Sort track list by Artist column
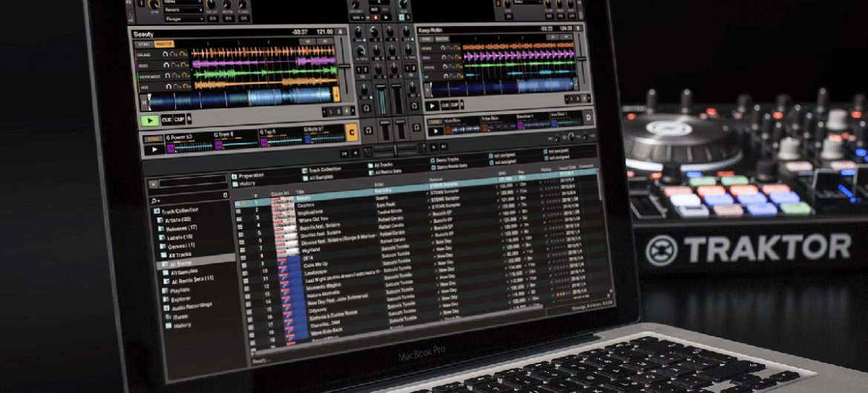Image resolution: width=868 pixels, height=393 pixels. click(x=379, y=185)
